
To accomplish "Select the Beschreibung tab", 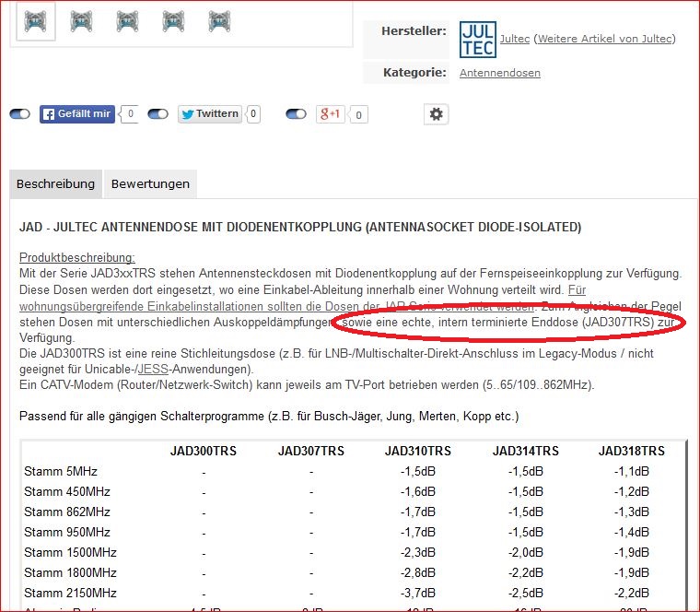I will pyautogui.click(x=55, y=183).
